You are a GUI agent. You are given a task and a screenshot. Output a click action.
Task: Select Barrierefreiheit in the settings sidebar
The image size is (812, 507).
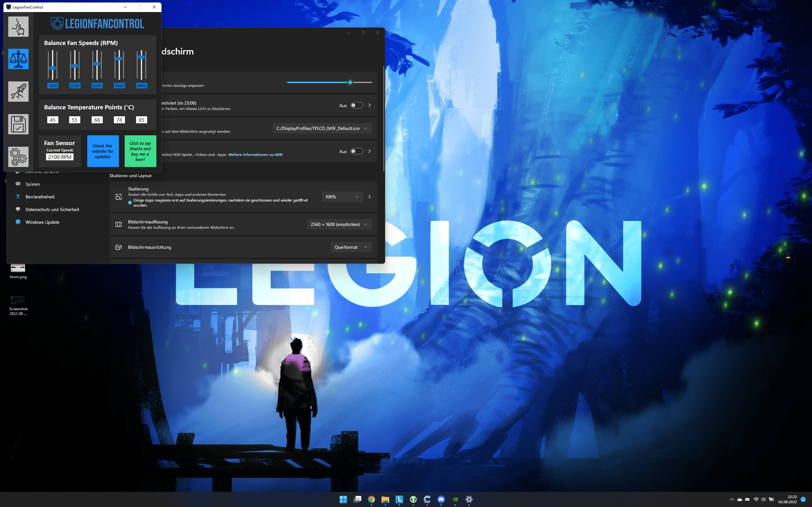(40, 197)
